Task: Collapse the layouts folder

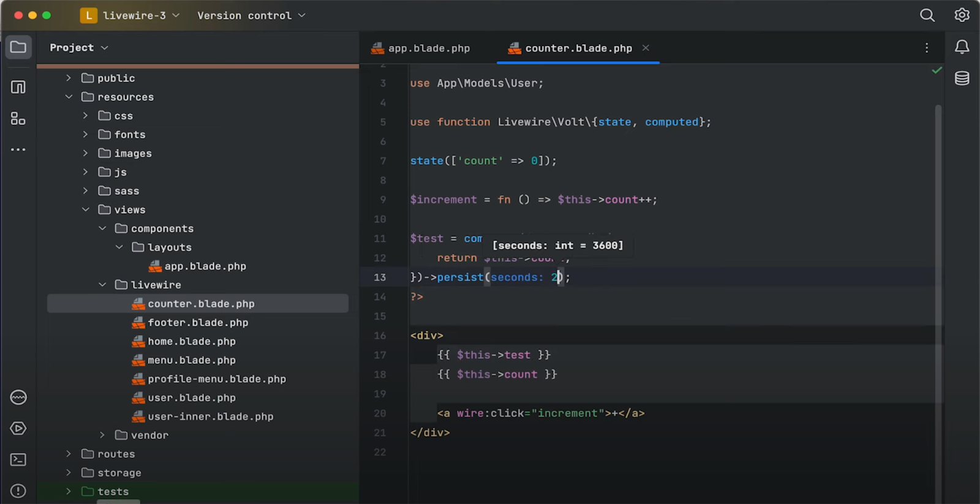Action: click(x=119, y=247)
